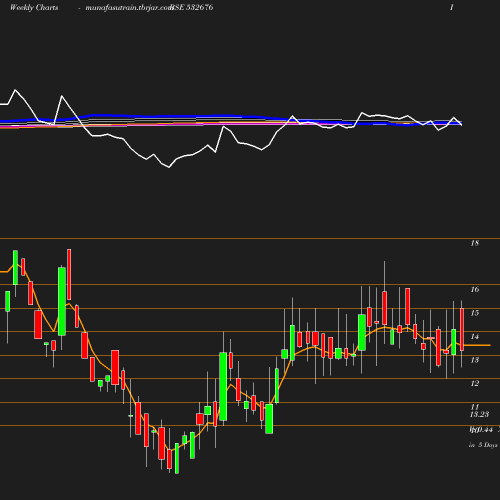The image size is (500, 500).
Task: Click the price axis label 16
Action: pyautogui.click(x=475, y=289)
